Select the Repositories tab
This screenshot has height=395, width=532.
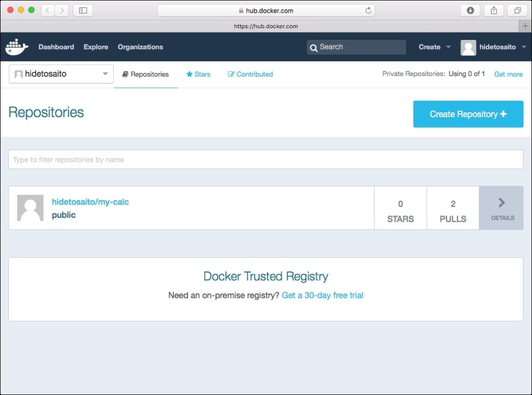(x=146, y=74)
